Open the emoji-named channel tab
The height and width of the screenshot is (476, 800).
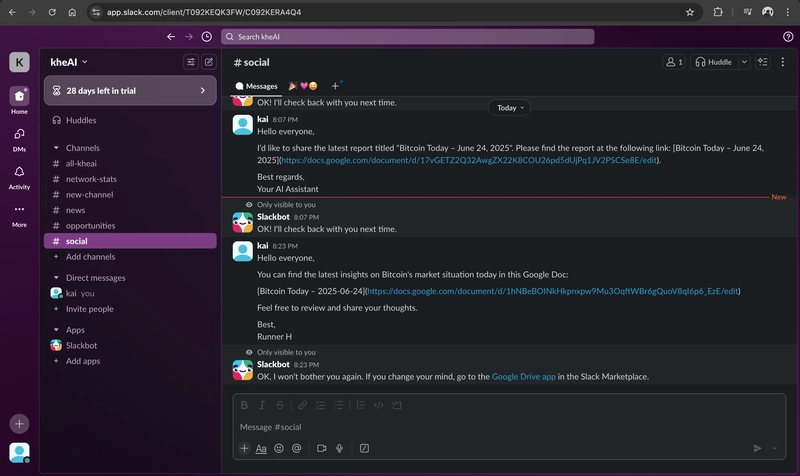(303, 86)
